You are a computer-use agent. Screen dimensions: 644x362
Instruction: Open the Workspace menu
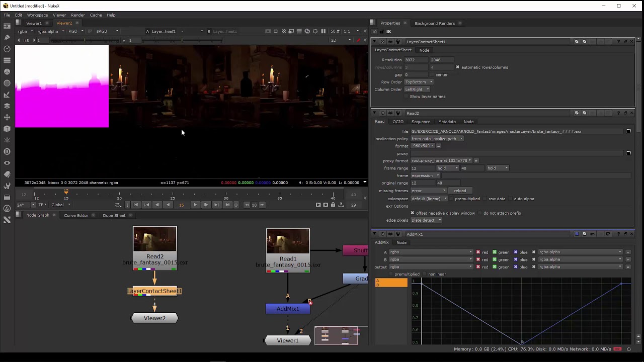pyautogui.click(x=37, y=15)
